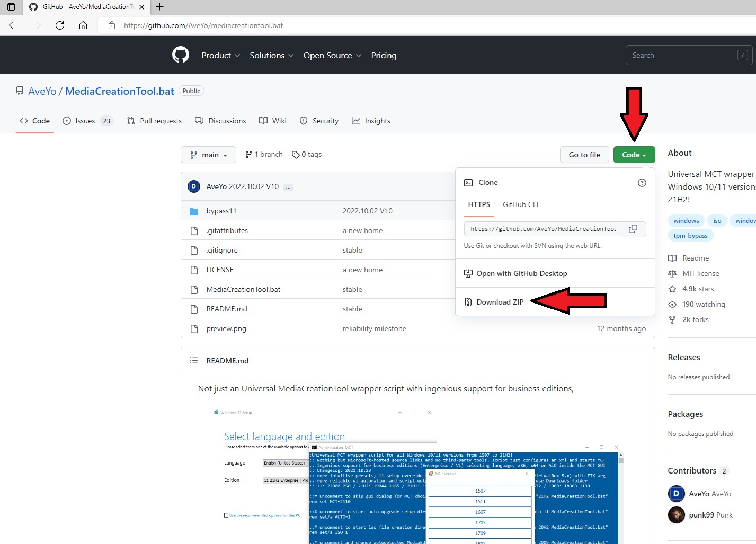The image size is (756, 544).
Task: Open the main branch selector
Action: click(209, 155)
